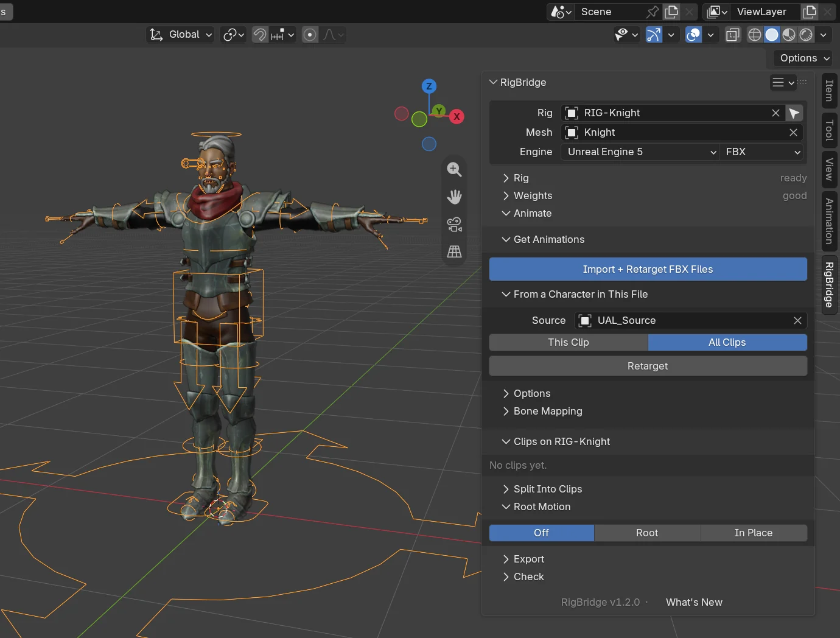Click the eyedropper picker next to the Rig field
The image size is (840, 638).
tap(794, 113)
